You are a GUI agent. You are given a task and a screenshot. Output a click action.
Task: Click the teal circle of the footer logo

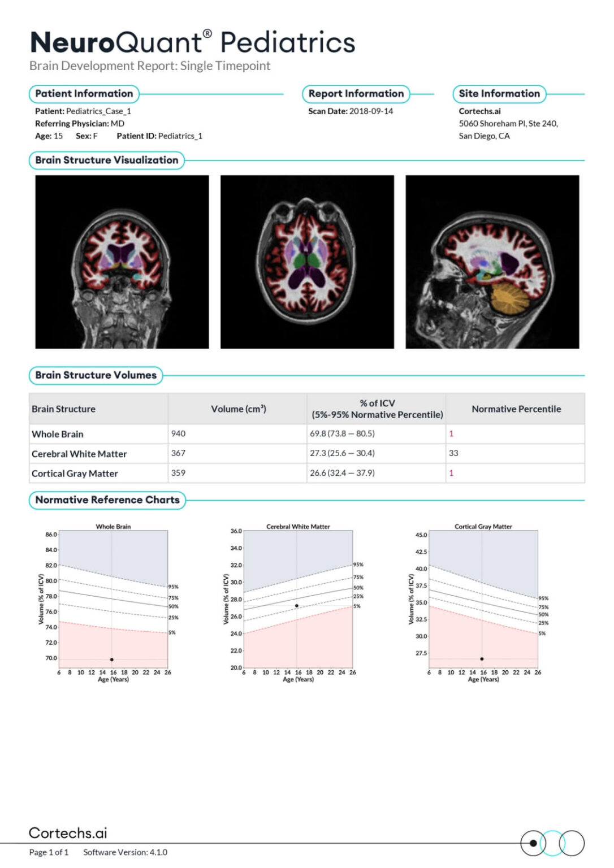(552, 842)
